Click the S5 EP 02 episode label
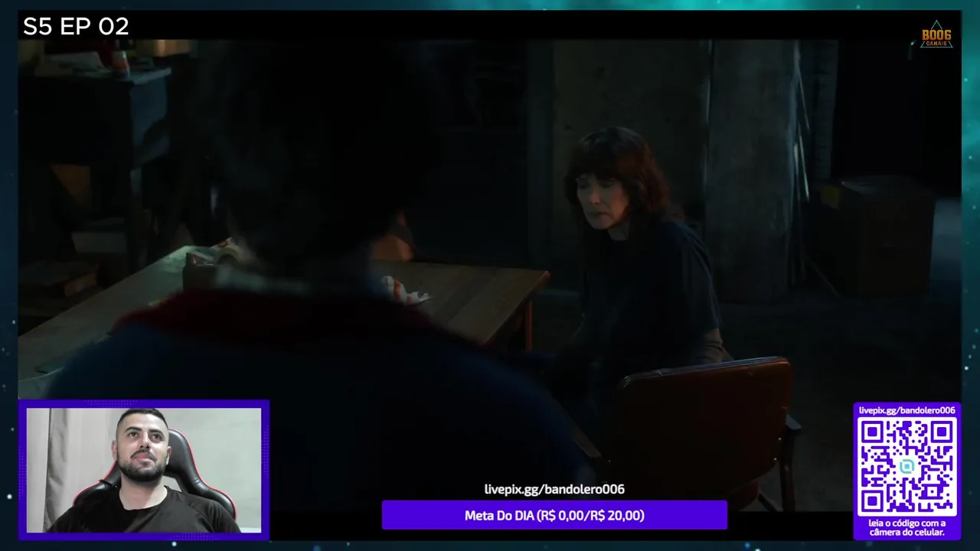This screenshot has width=980, height=551. [76, 27]
